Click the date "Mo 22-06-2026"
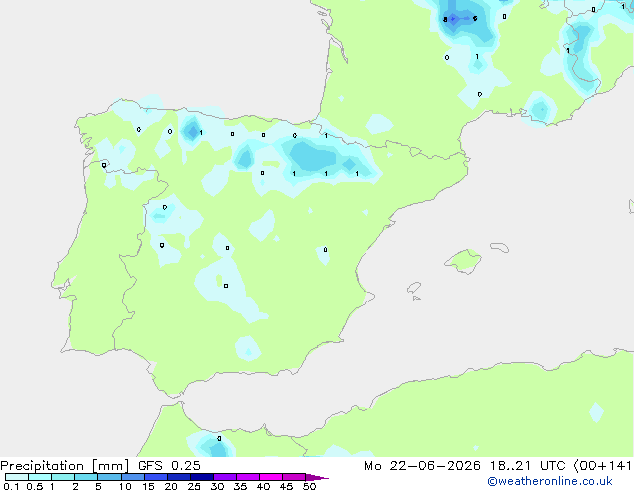 tap(422, 466)
